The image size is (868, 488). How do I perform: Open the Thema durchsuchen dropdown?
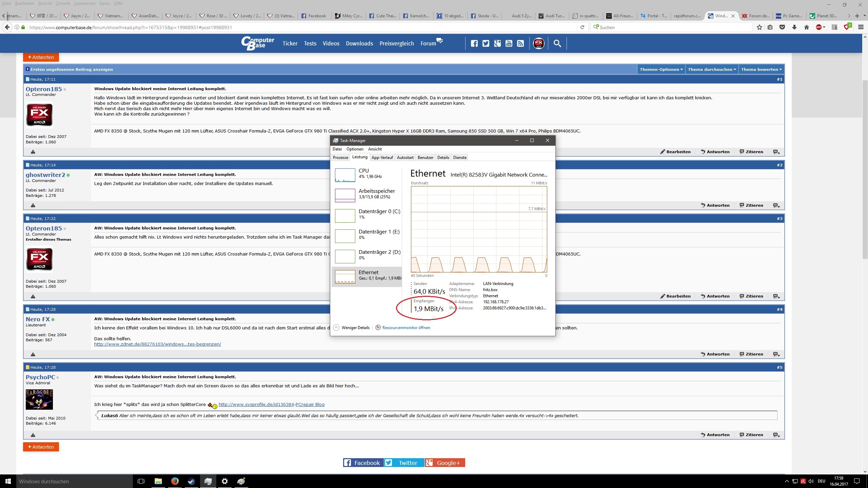[x=711, y=69]
